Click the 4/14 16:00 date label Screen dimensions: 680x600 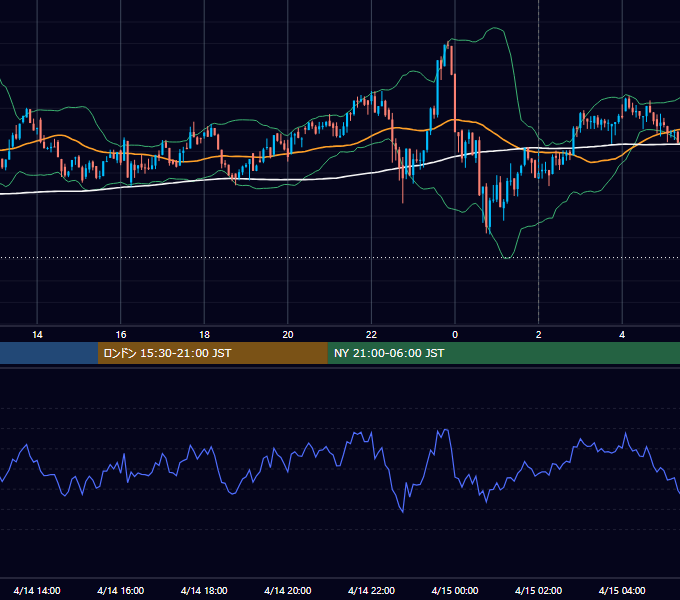[x=121, y=590]
